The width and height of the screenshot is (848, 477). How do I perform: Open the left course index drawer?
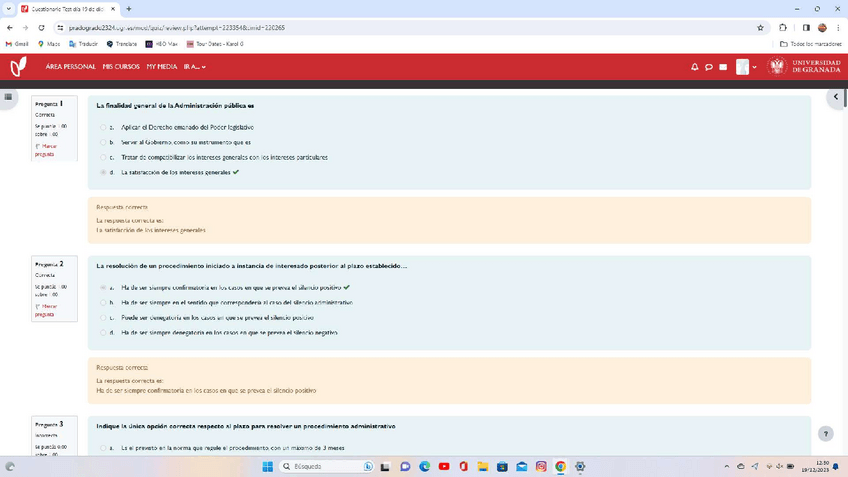click(x=8, y=97)
